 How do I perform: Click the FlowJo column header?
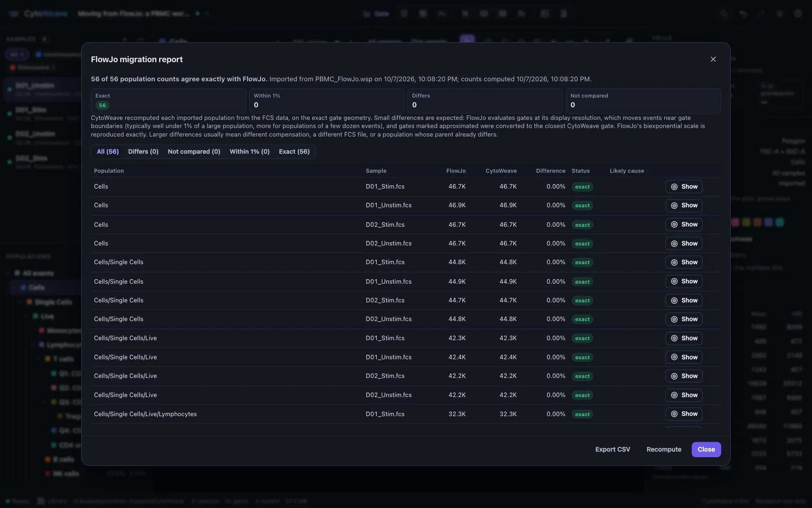(x=456, y=171)
